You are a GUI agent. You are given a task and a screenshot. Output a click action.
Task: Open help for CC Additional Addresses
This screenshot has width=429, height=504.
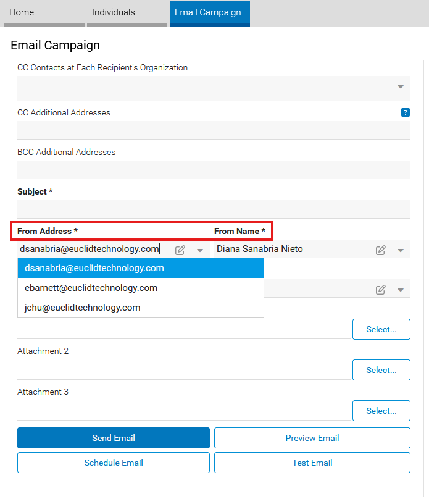pos(405,112)
